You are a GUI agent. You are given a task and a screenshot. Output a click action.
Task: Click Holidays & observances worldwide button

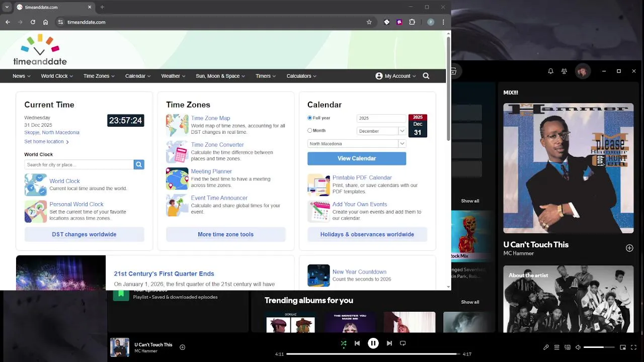click(367, 234)
